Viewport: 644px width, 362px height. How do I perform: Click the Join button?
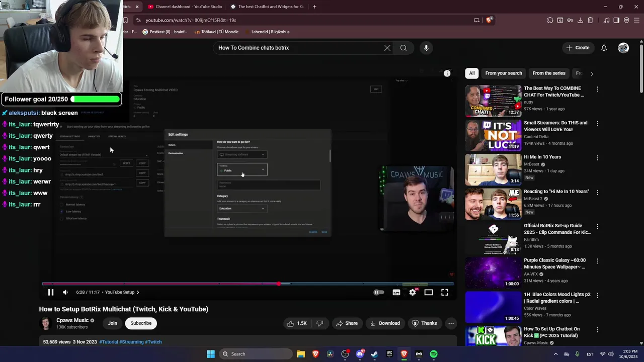point(112,323)
